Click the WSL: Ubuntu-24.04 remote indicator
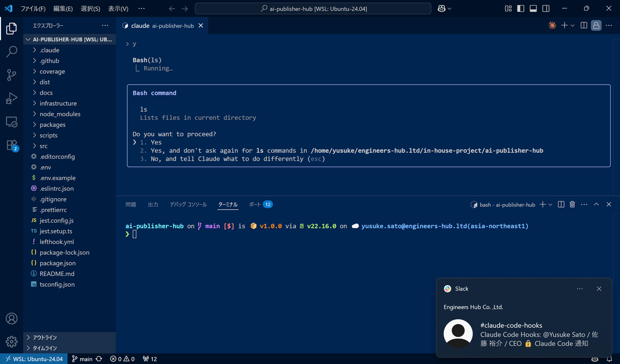This screenshot has height=364, width=620. click(34, 358)
